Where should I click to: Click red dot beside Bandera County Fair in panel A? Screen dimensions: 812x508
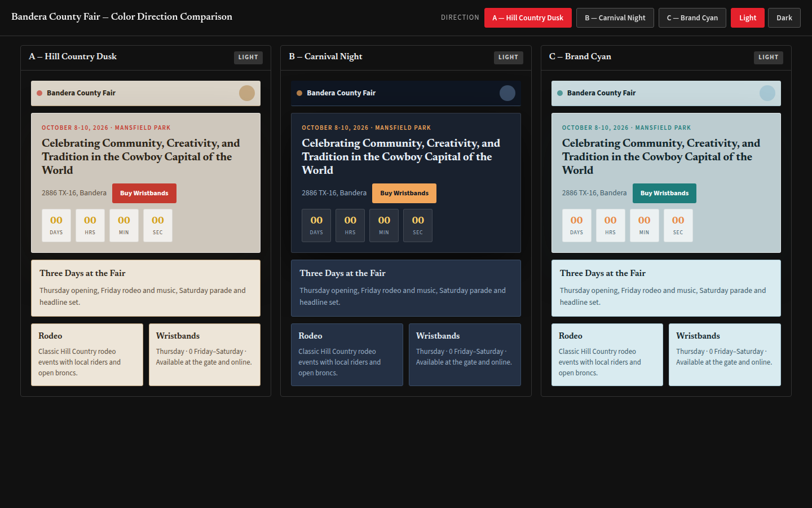(x=39, y=93)
